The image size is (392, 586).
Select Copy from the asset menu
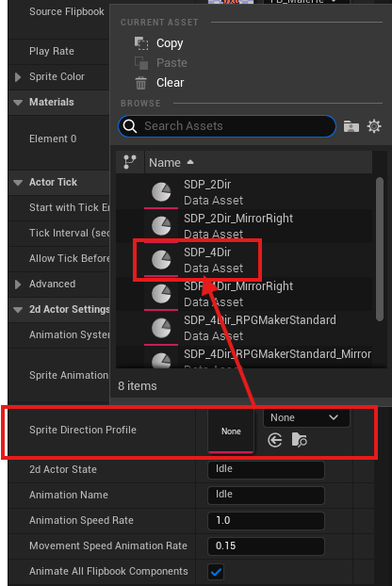(170, 43)
